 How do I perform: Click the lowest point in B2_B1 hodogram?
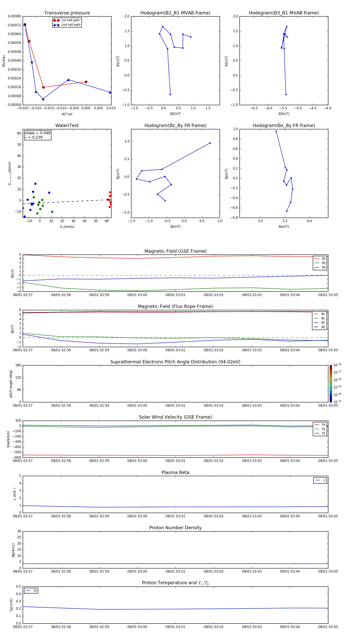coord(170,94)
